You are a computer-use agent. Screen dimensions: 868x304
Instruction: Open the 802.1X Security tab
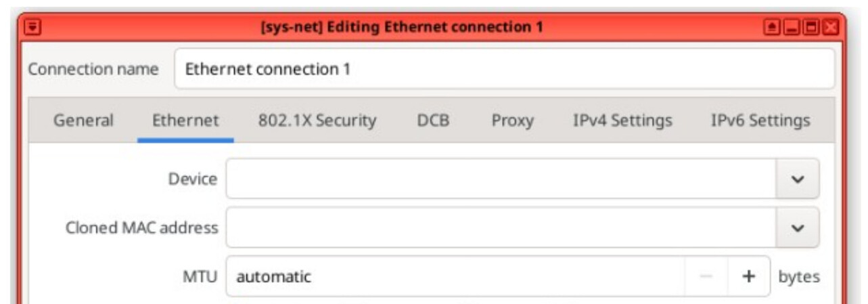point(317,121)
